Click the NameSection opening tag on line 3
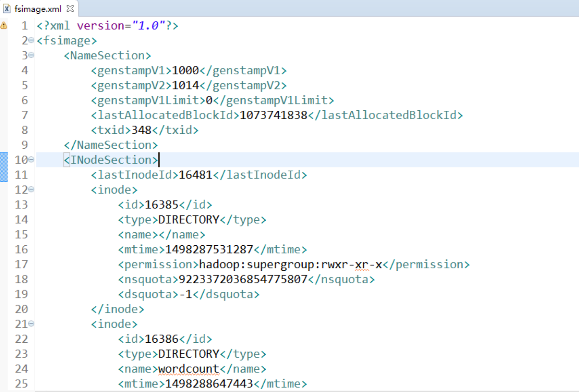Screen dimensions: 579x392 point(107,55)
